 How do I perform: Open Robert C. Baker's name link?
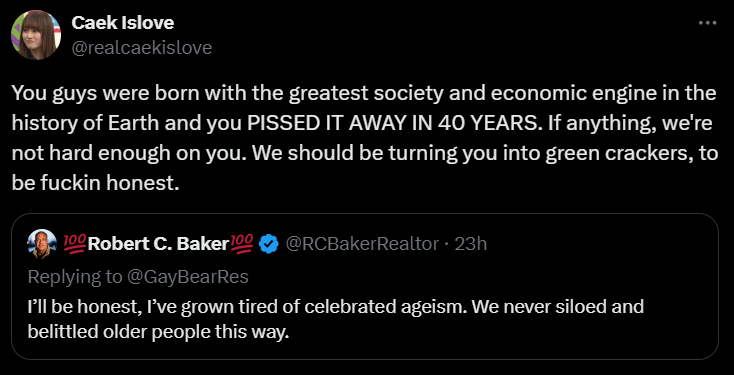click(158, 243)
